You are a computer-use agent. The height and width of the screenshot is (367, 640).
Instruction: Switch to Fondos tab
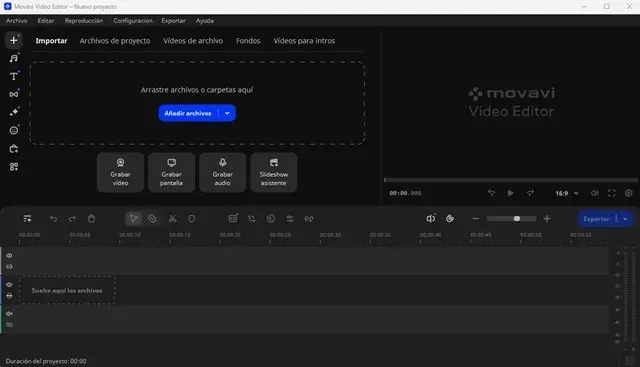pyautogui.click(x=248, y=41)
